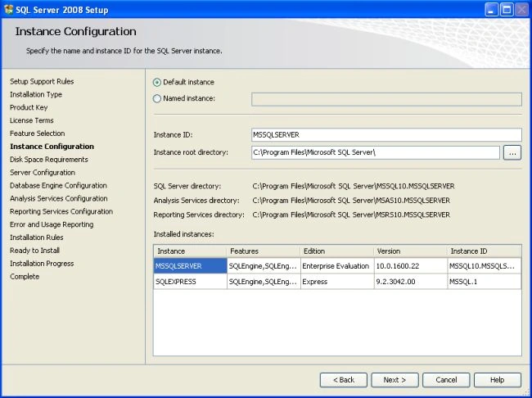Select Analysis Services Configuration step

coord(59,198)
